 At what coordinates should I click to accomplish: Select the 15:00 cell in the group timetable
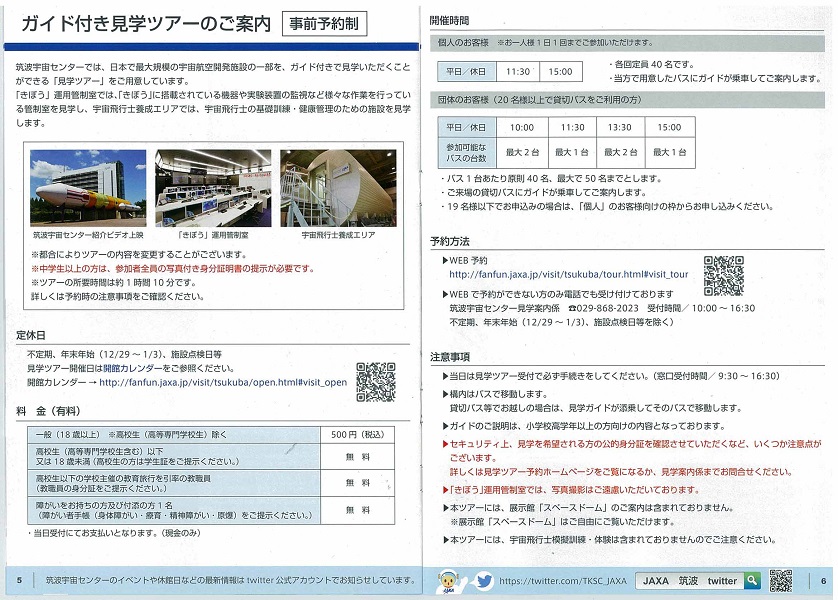[669, 127]
